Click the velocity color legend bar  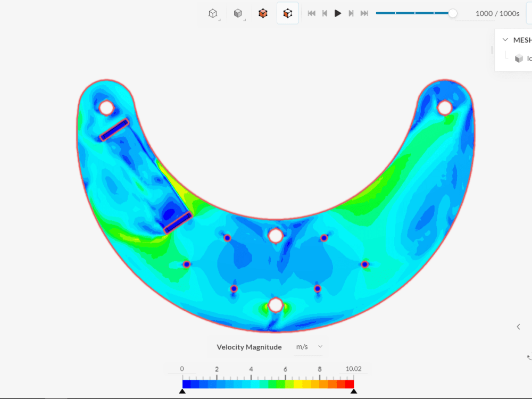tap(268, 383)
